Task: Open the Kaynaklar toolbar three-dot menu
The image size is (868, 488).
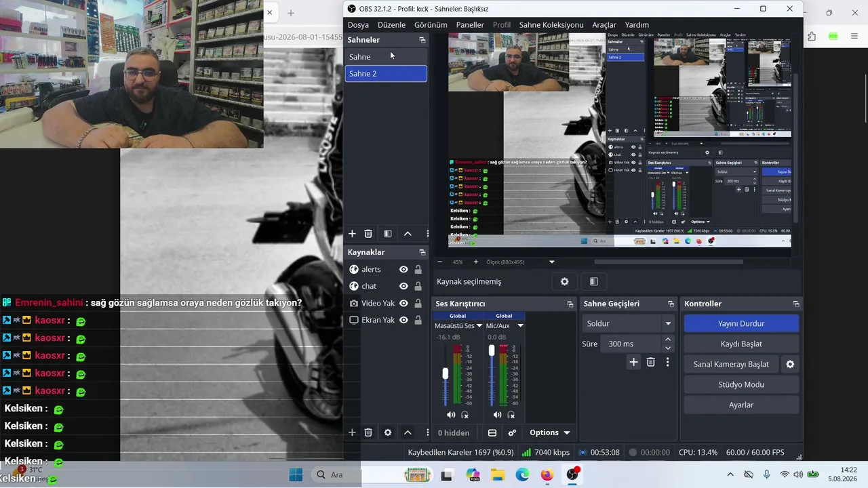Action: (427, 432)
